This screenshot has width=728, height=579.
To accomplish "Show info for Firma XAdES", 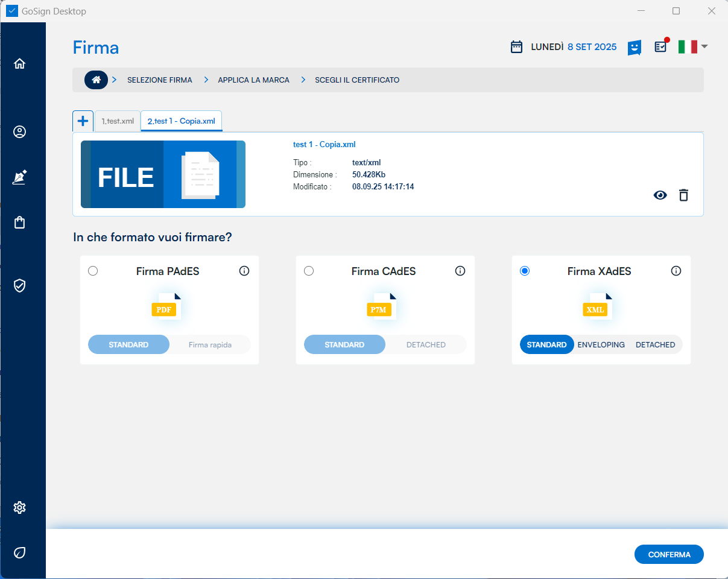I will pos(676,271).
